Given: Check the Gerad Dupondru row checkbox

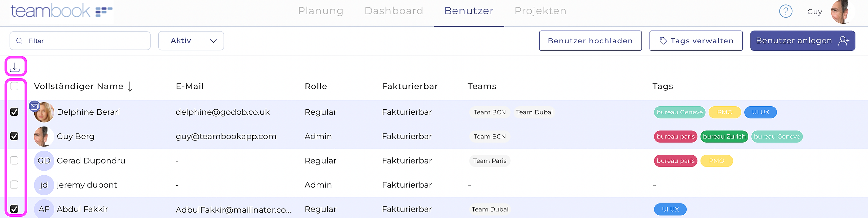Looking at the screenshot, I should (x=14, y=160).
